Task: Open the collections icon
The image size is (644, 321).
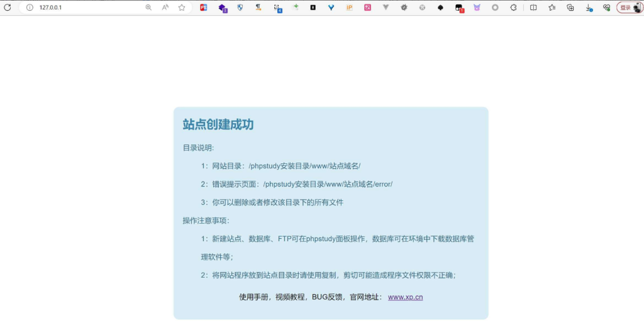Action: pos(570,8)
